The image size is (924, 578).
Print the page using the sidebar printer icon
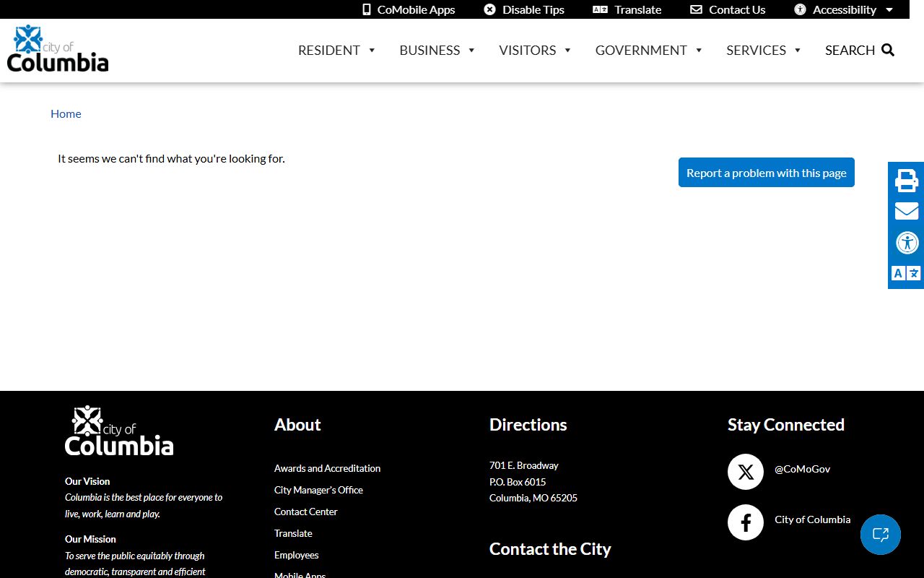tap(907, 180)
